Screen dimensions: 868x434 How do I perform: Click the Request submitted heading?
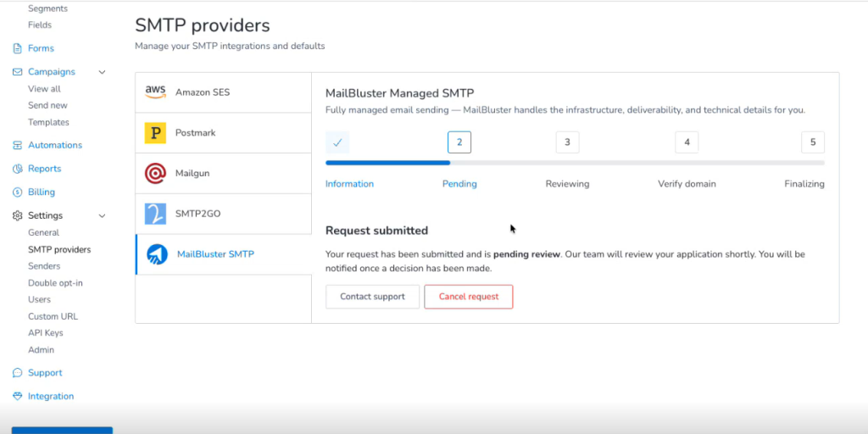click(x=376, y=231)
